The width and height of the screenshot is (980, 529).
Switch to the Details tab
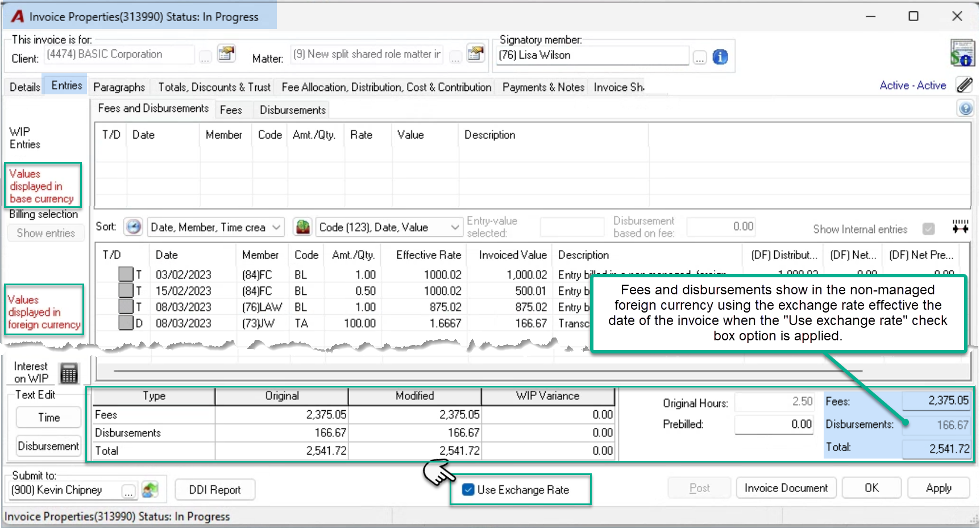[x=25, y=87]
